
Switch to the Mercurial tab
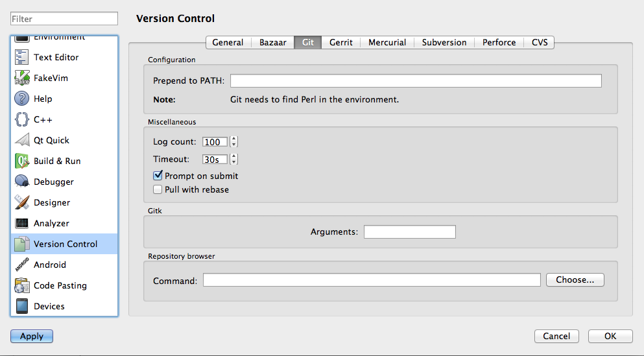[x=387, y=42]
